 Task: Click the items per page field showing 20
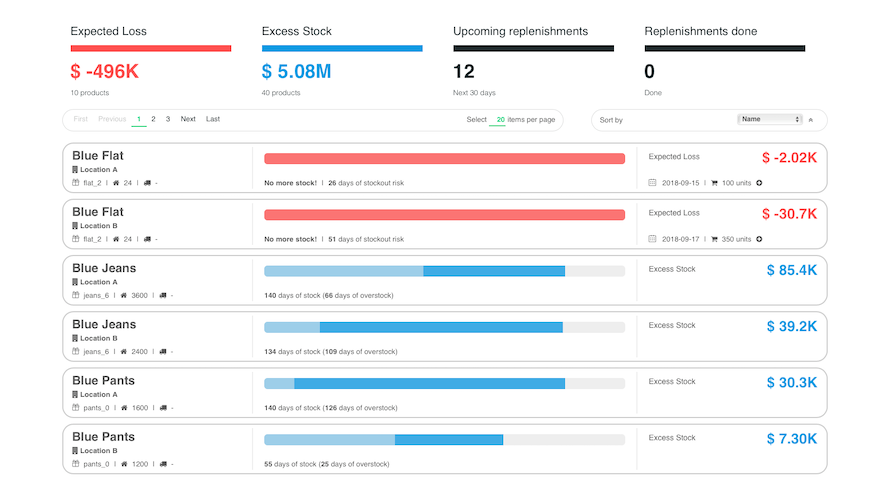point(498,120)
